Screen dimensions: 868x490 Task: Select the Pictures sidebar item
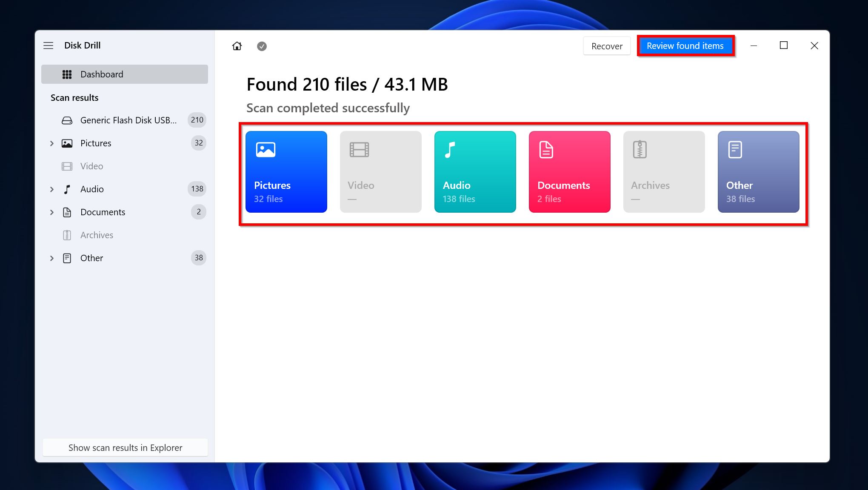[x=95, y=142]
